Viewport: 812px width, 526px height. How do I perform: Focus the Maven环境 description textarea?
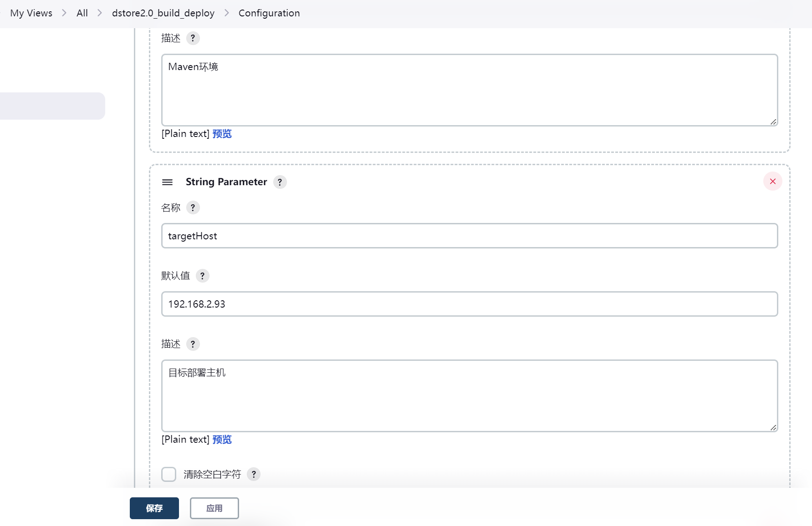[470, 90]
